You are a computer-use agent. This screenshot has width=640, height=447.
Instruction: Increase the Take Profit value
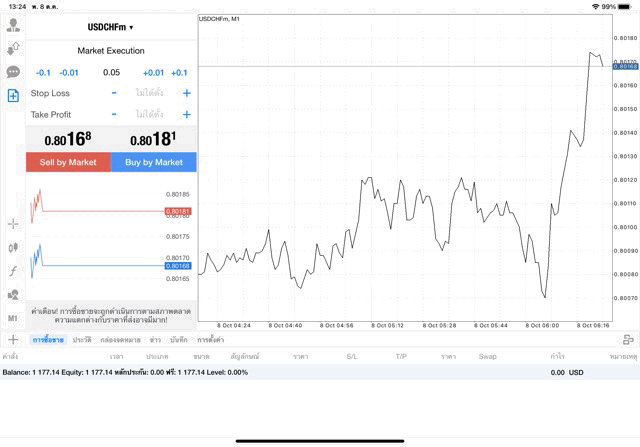(187, 114)
